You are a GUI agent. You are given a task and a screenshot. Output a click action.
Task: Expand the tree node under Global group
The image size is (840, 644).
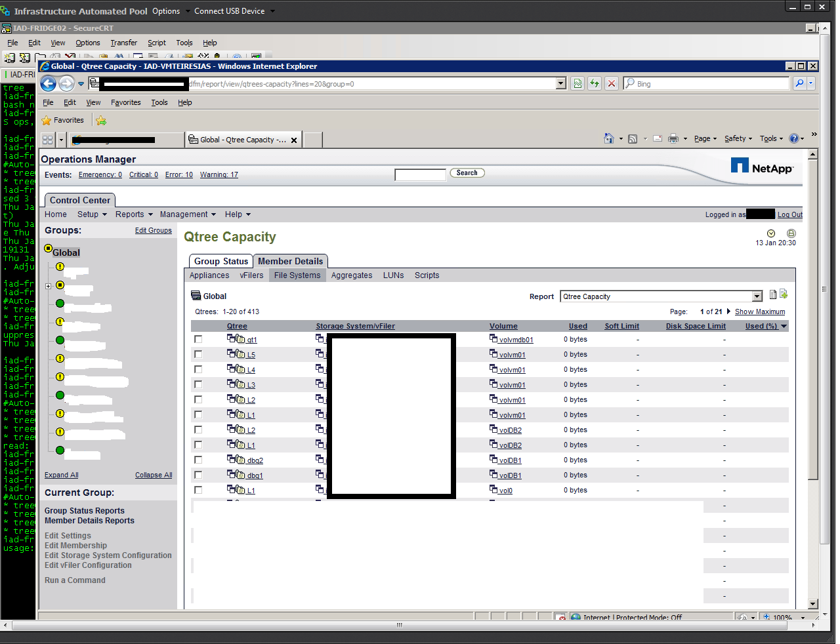coord(48,286)
